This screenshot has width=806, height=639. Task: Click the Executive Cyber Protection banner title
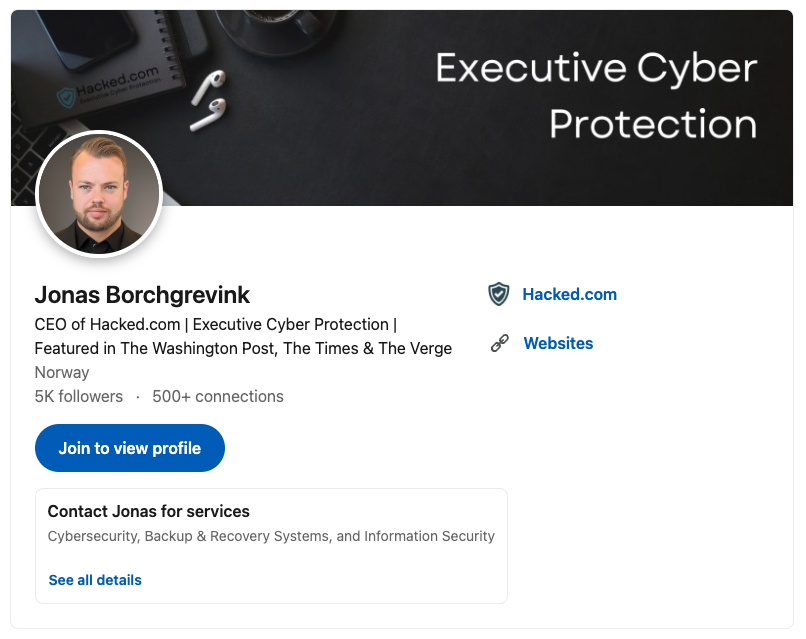[x=596, y=96]
